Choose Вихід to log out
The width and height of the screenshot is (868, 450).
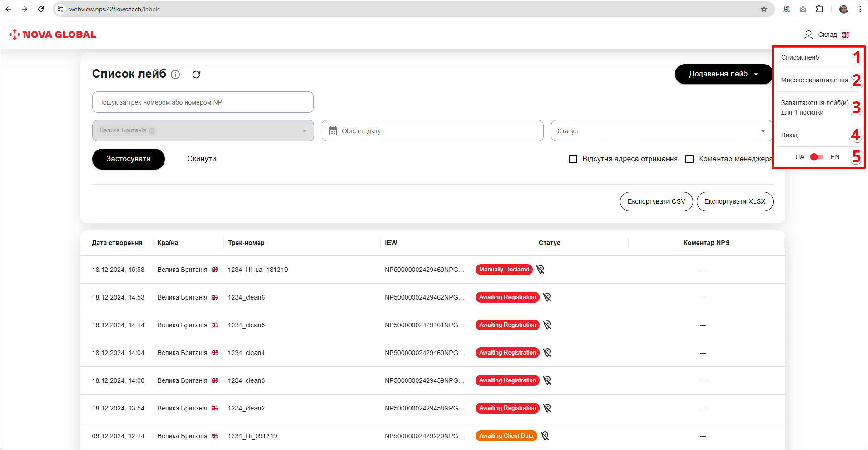[x=789, y=135]
